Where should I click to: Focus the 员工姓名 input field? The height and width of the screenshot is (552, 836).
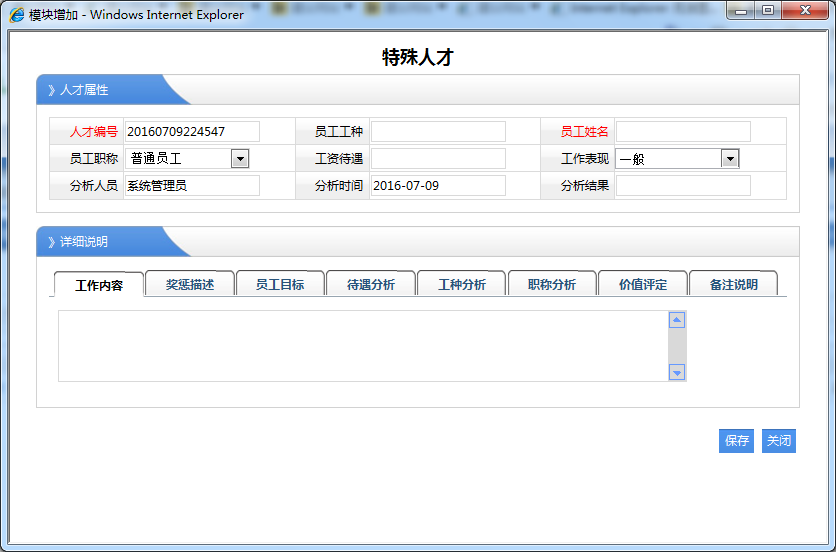point(683,131)
